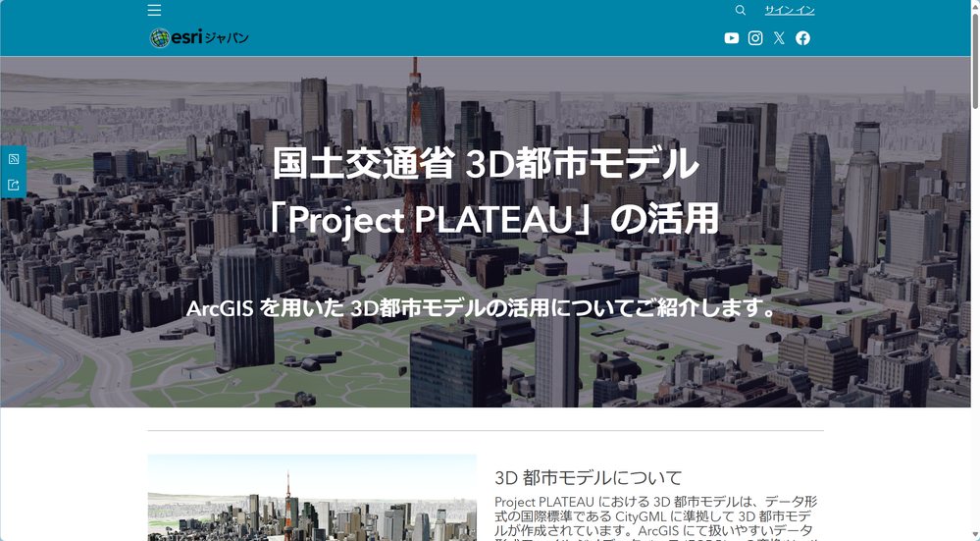Click the hero title 国土交通省 3D都市モデル
The image size is (980, 541).
pyautogui.click(x=486, y=164)
